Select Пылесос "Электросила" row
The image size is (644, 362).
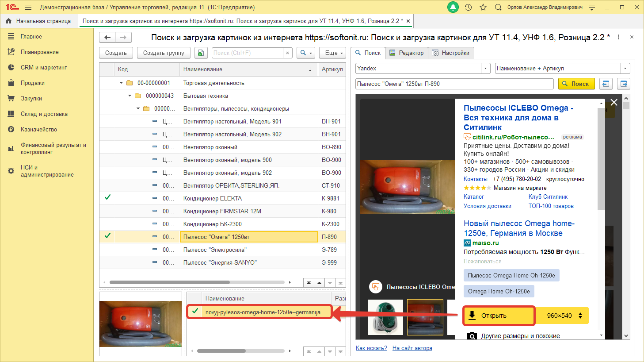point(222,250)
